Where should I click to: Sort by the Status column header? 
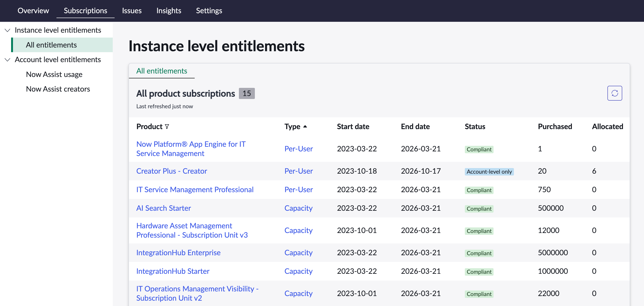click(475, 126)
